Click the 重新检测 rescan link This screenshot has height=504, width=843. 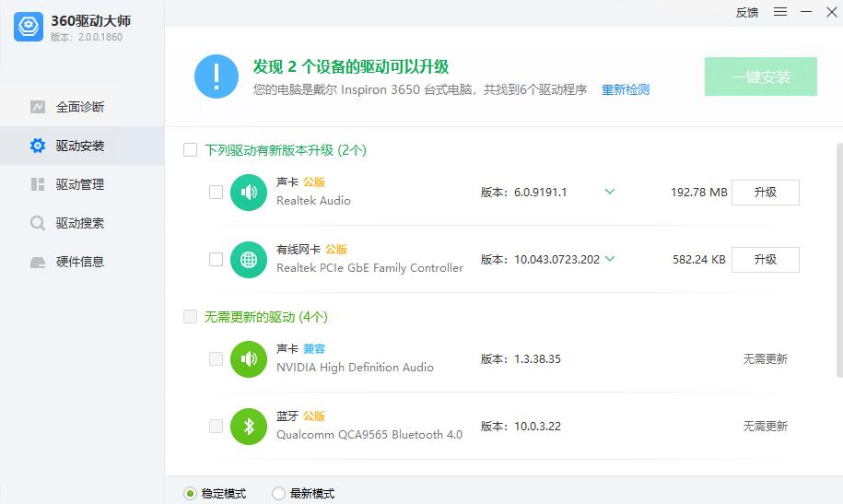tap(626, 89)
